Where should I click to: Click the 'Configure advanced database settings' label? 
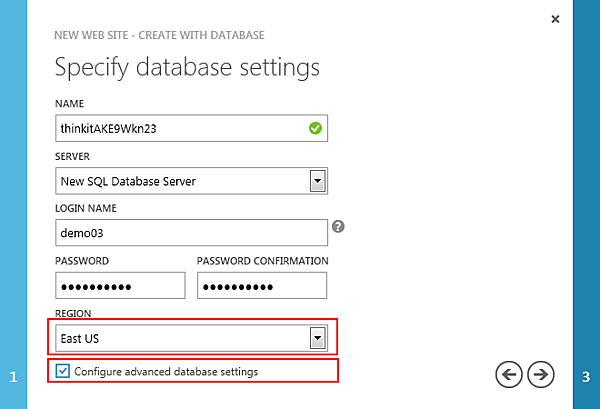coord(166,372)
